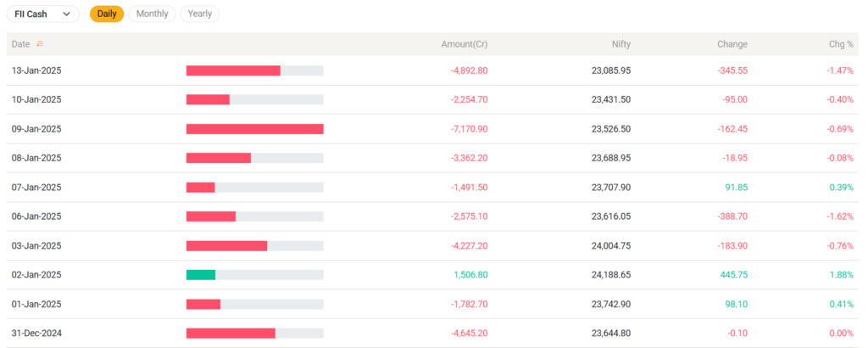Select the 13-Jan-2025 date cell
868x348 pixels.
tap(36, 70)
